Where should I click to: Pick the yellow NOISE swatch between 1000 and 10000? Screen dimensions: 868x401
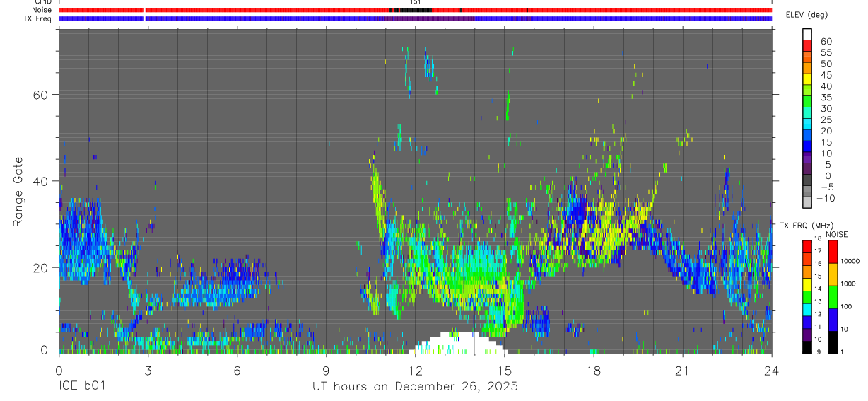click(x=833, y=274)
